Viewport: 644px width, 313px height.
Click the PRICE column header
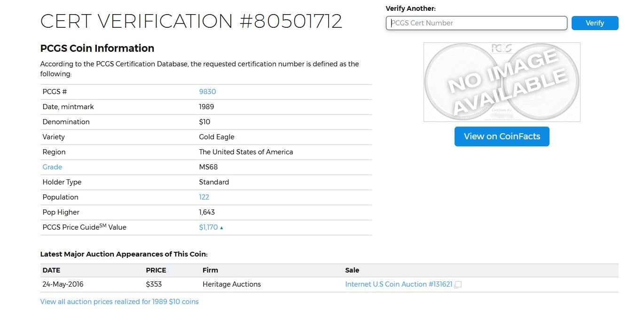pos(156,270)
